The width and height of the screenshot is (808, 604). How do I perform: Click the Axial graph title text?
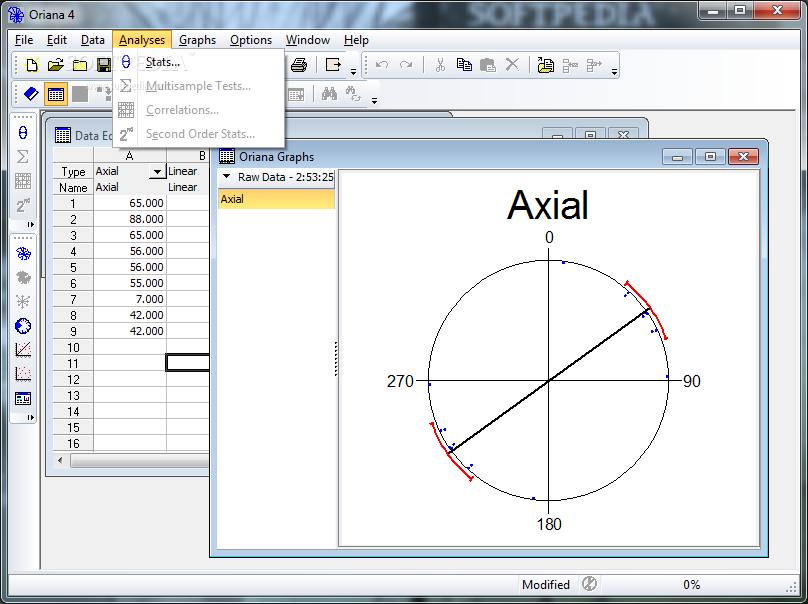coord(548,205)
